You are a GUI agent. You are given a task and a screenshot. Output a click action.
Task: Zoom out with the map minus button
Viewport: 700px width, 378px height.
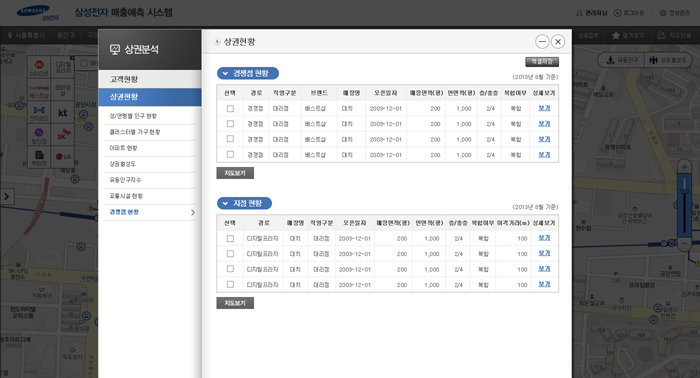(684, 244)
